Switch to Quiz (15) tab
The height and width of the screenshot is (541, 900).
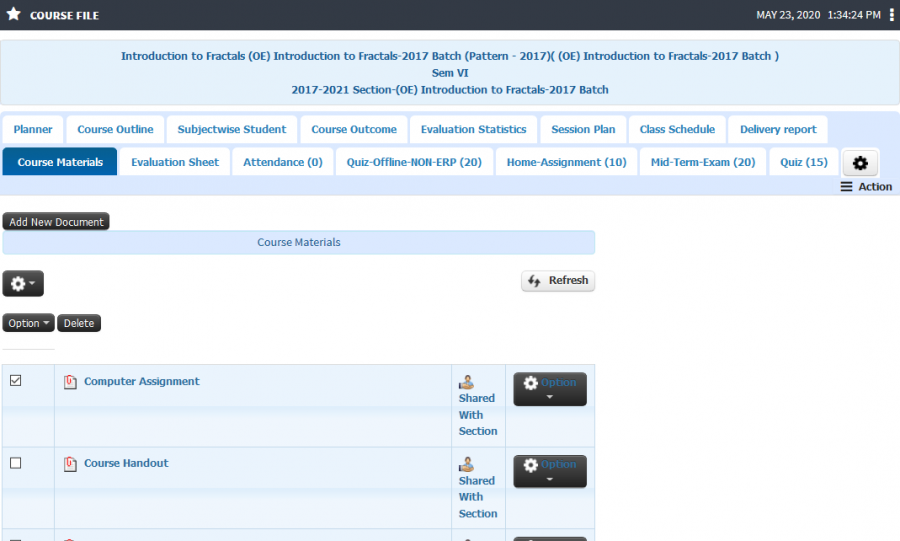point(804,162)
